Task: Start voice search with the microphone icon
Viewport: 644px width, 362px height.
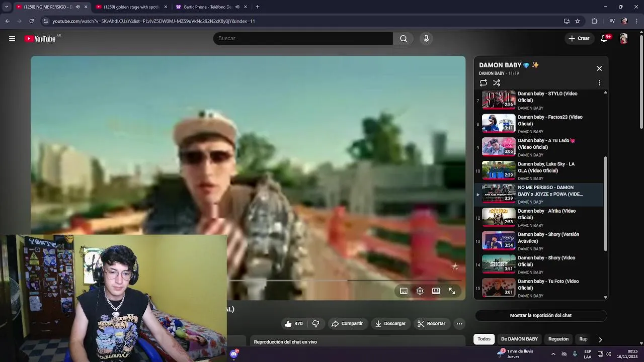Action: pyautogui.click(x=426, y=39)
